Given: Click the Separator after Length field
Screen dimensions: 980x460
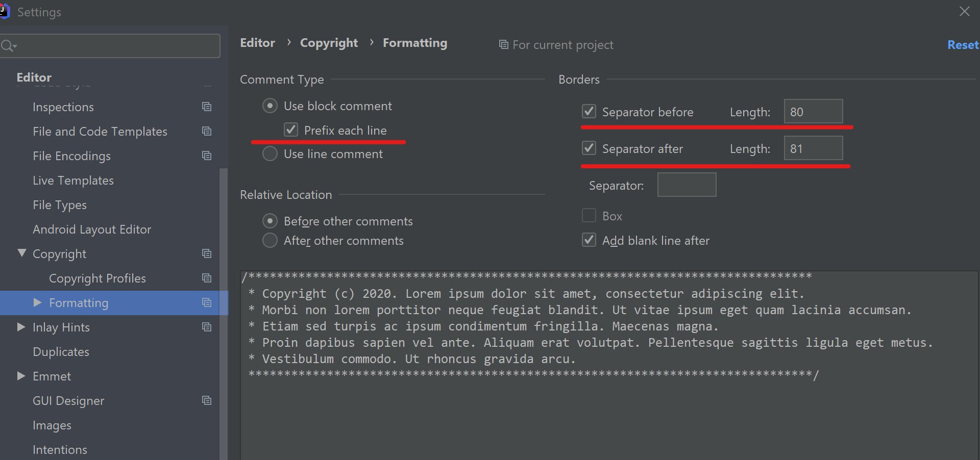Looking at the screenshot, I should pyautogui.click(x=813, y=148).
